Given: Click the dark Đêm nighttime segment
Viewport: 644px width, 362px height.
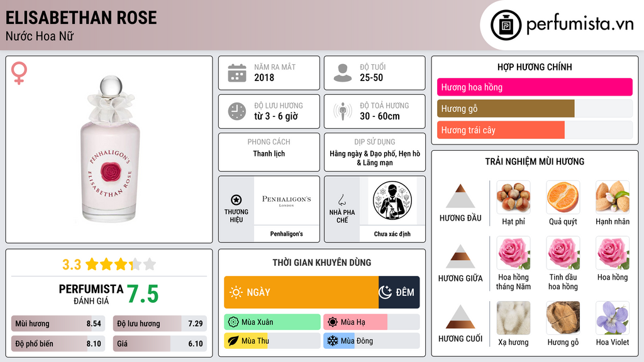Looking at the screenshot, I should point(399,292).
